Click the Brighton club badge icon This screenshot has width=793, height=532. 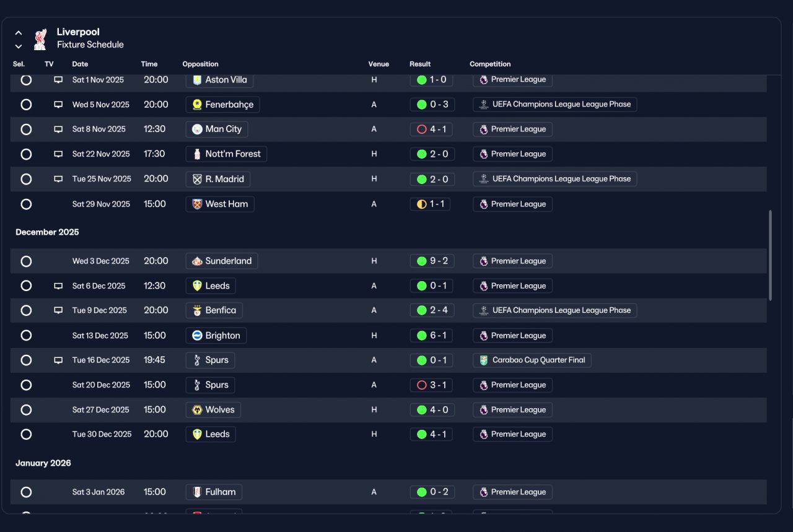click(197, 336)
